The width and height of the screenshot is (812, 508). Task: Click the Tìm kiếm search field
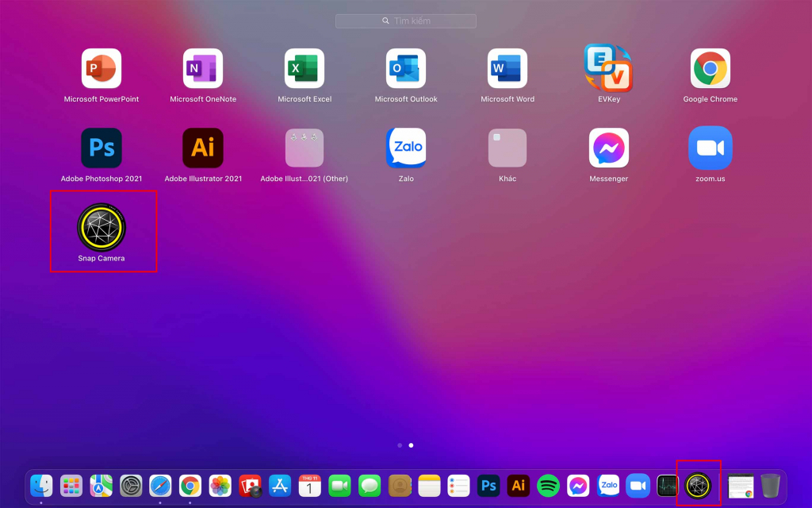coord(406,21)
